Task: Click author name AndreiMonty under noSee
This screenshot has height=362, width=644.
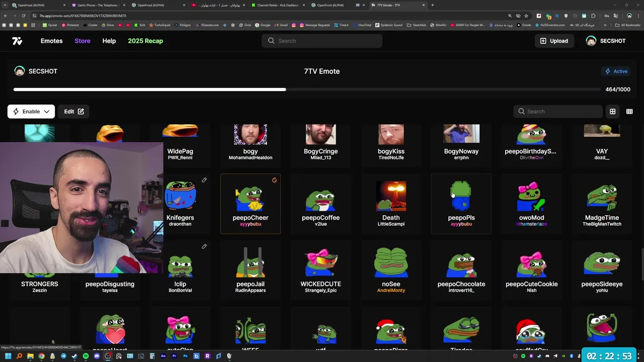Action: [x=391, y=291]
